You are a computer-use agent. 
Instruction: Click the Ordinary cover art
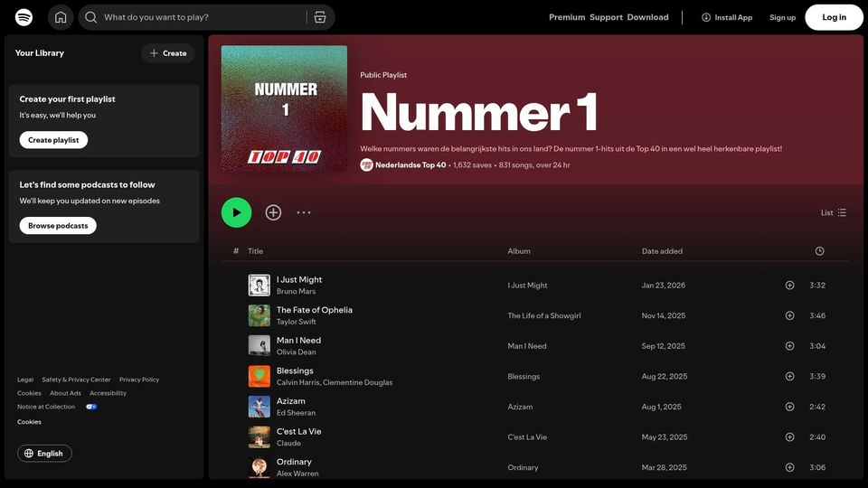(x=259, y=467)
